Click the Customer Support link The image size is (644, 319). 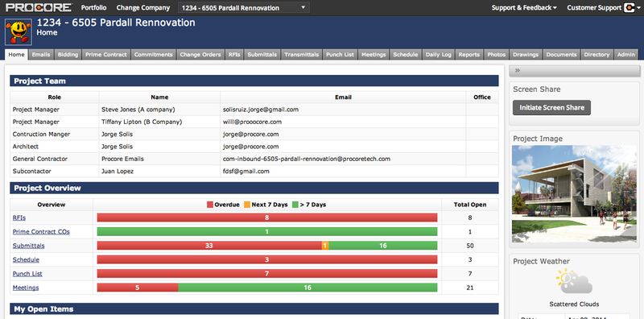tap(594, 7)
